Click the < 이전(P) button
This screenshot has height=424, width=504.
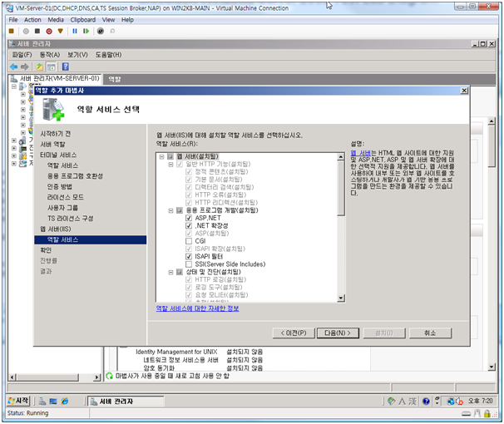(294, 333)
